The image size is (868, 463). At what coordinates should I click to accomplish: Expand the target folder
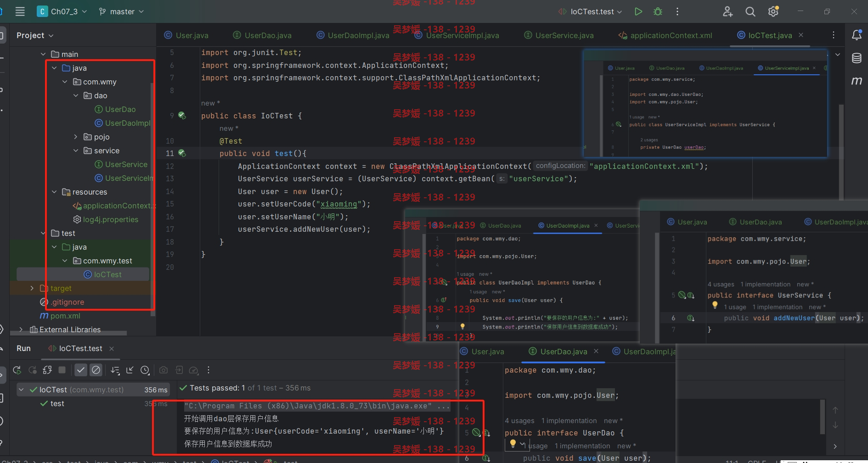[x=32, y=288]
